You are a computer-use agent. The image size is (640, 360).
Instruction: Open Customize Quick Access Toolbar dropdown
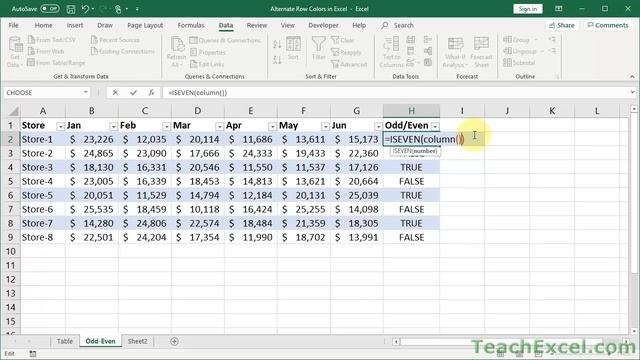[x=137, y=9]
